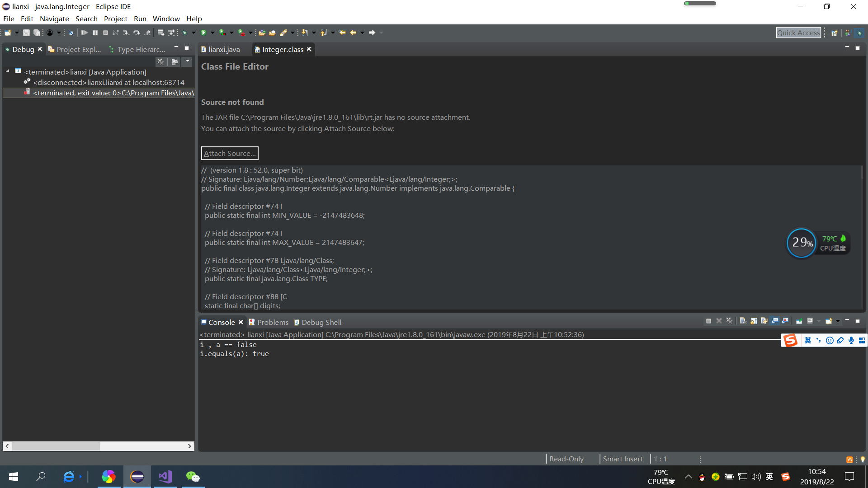Click the Coverage launch icon
868x488 pixels.
[222, 33]
